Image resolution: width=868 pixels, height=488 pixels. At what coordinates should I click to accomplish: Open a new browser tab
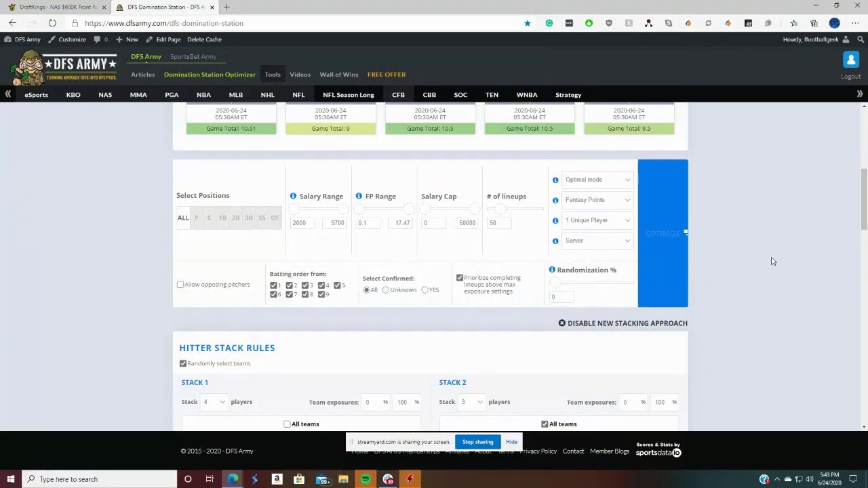[x=226, y=7]
